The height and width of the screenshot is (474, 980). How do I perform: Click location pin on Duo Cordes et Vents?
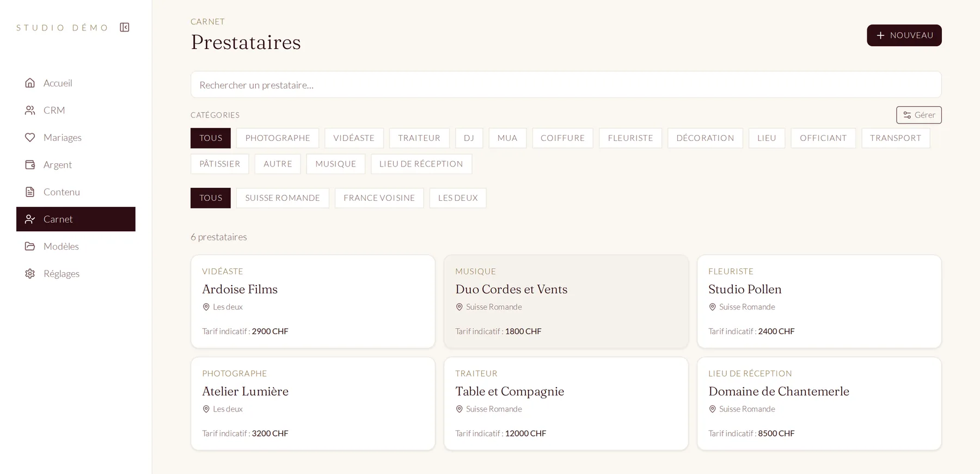tap(460, 307)
